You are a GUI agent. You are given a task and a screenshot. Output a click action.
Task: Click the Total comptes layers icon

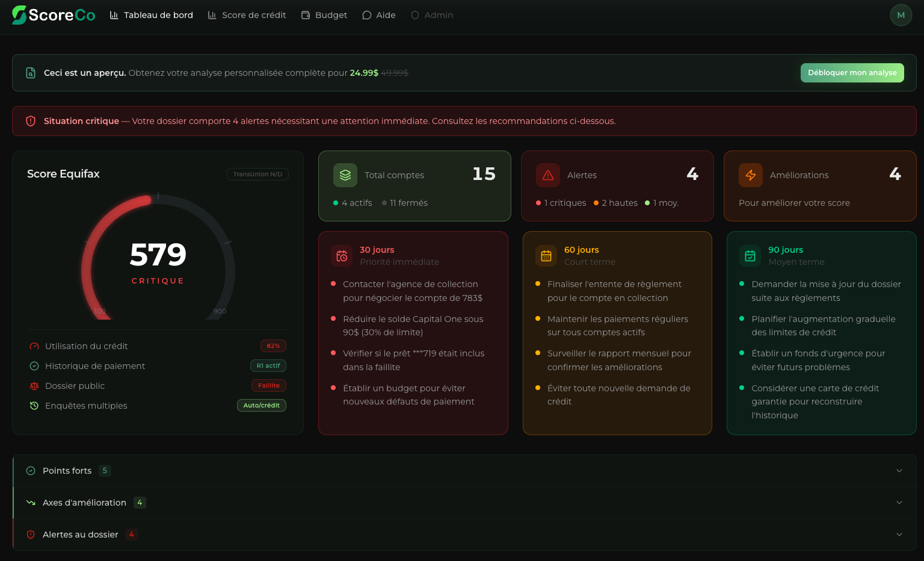click(x=345, y=175)
